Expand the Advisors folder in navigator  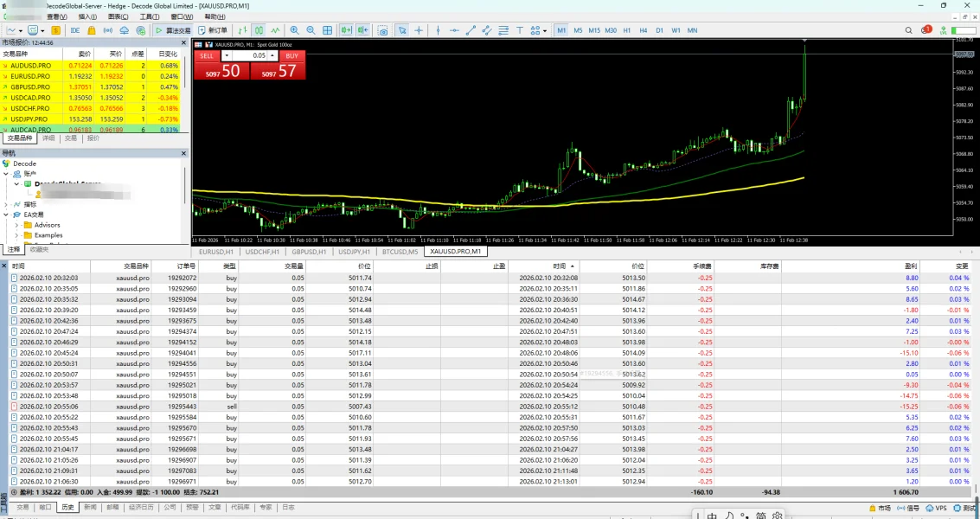click(x=16, y=225)
